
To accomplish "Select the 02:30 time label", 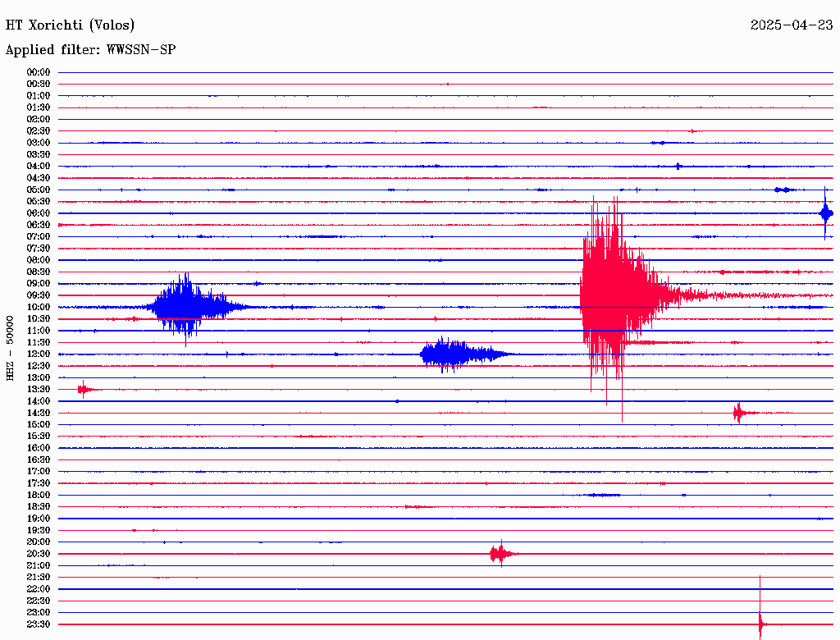I will point(39,131).
